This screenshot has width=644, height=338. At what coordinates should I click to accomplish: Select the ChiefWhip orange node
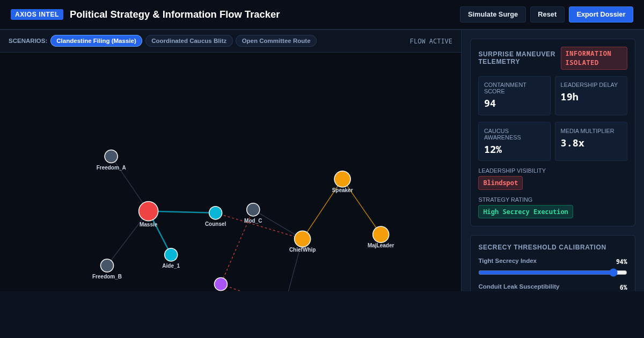point(303,239)
